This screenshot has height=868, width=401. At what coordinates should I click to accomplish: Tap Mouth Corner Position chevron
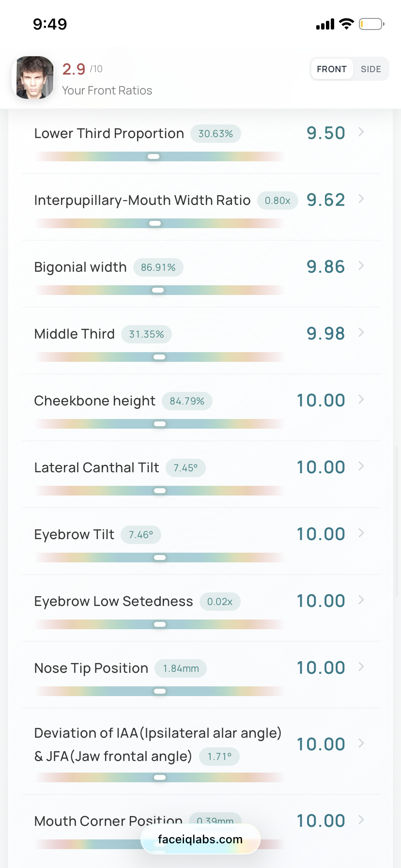tap(361, 820)
